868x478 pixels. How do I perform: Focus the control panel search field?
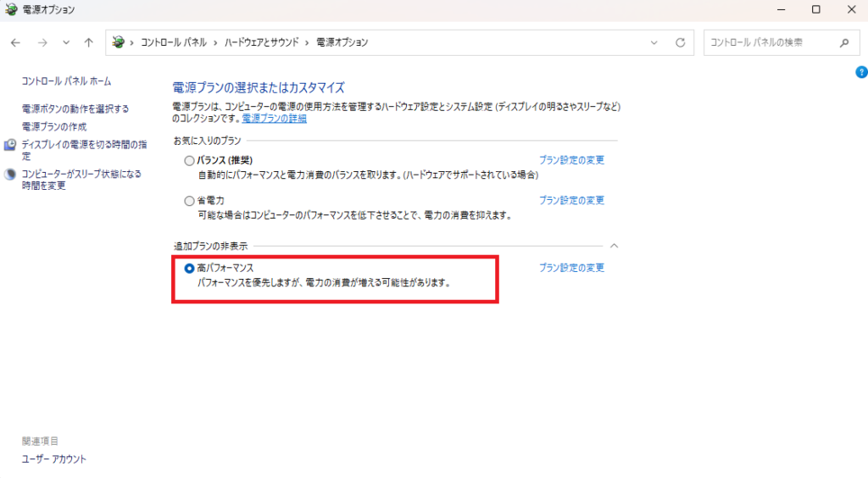[782, 42]
